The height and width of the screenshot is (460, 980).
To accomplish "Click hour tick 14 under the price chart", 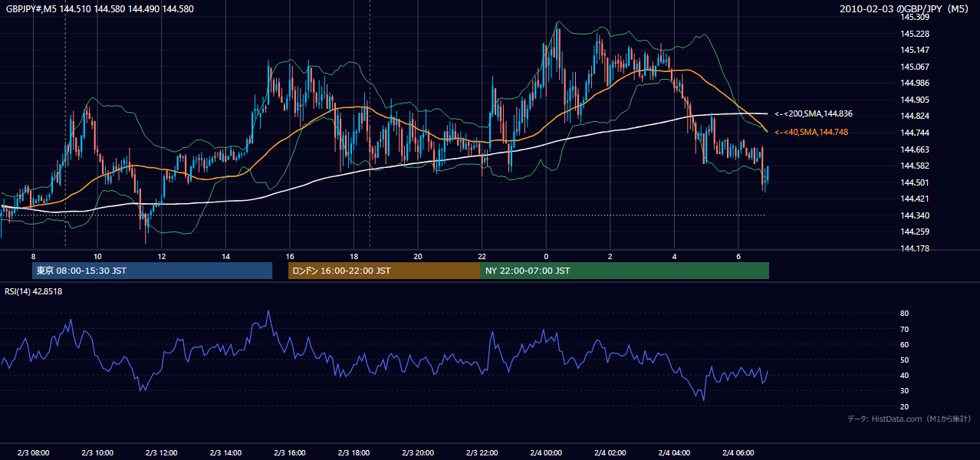I will 225,256.
